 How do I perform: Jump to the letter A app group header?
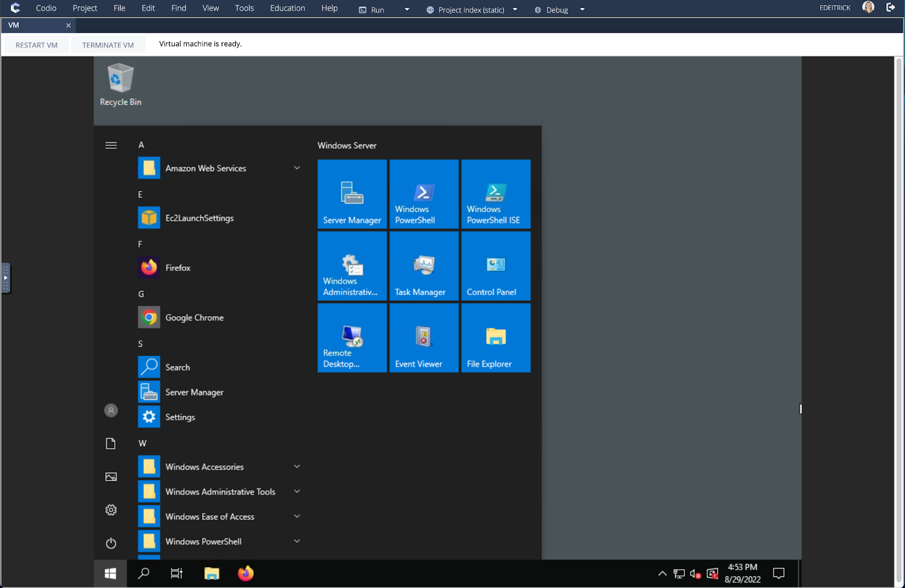point(141,145)
